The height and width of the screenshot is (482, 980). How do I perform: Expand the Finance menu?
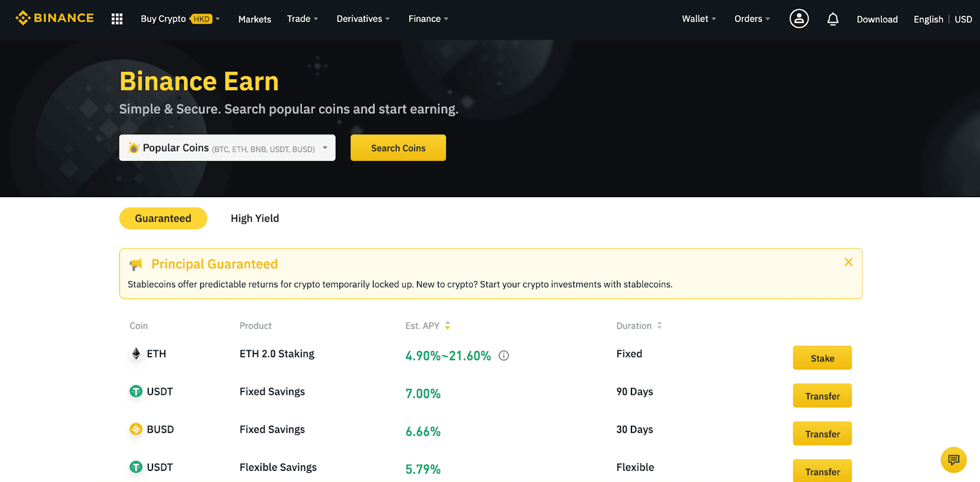(x=429, y=19)
